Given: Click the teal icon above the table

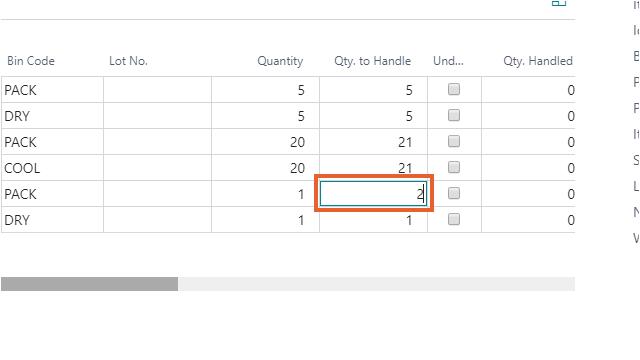Looking at the screenshot, I should (559, 3).
